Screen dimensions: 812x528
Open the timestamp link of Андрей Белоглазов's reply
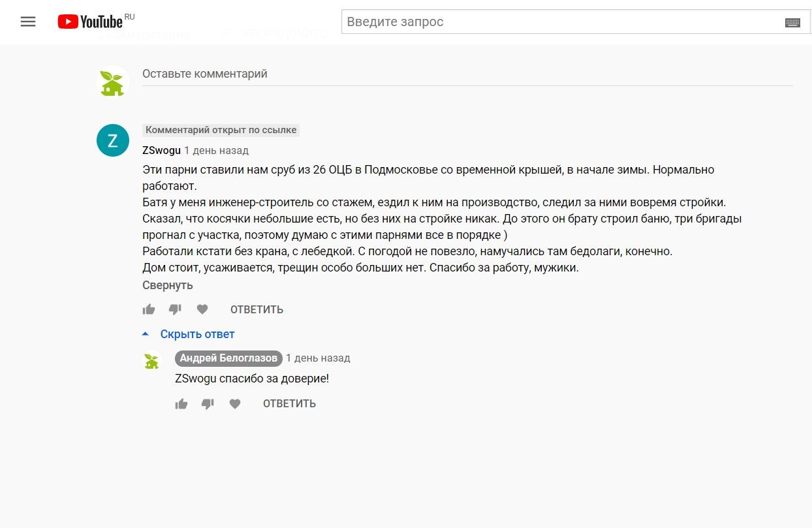click(318, 358)
